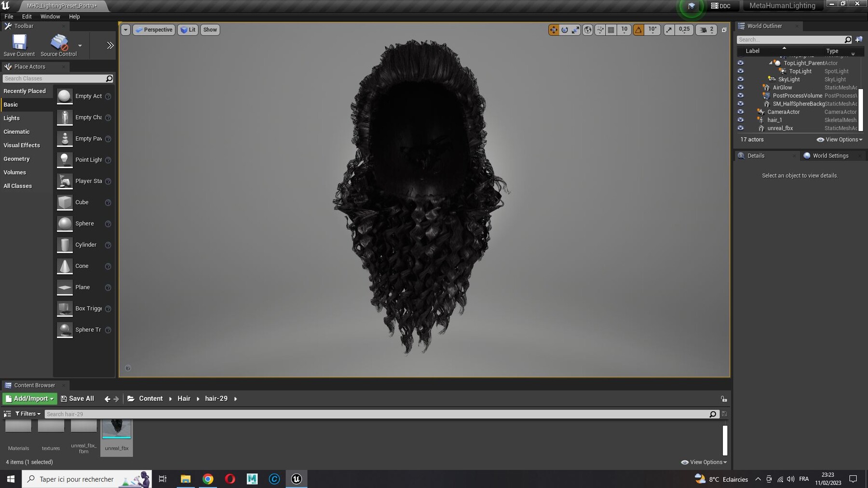Collapse the TopLight_Parent tree node
Screen dimensions: 868x488
tap(771, 63)
